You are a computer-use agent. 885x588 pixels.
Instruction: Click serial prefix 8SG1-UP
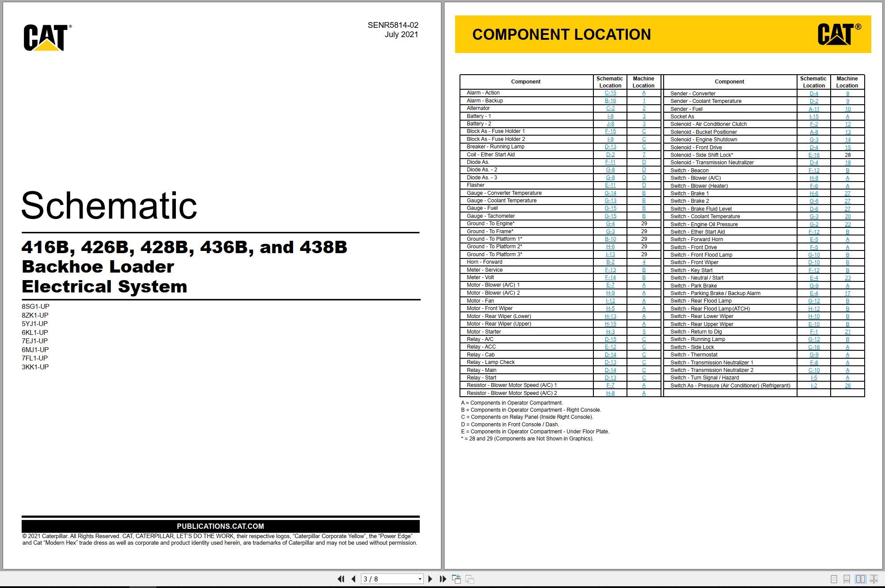tap(35, 307)
